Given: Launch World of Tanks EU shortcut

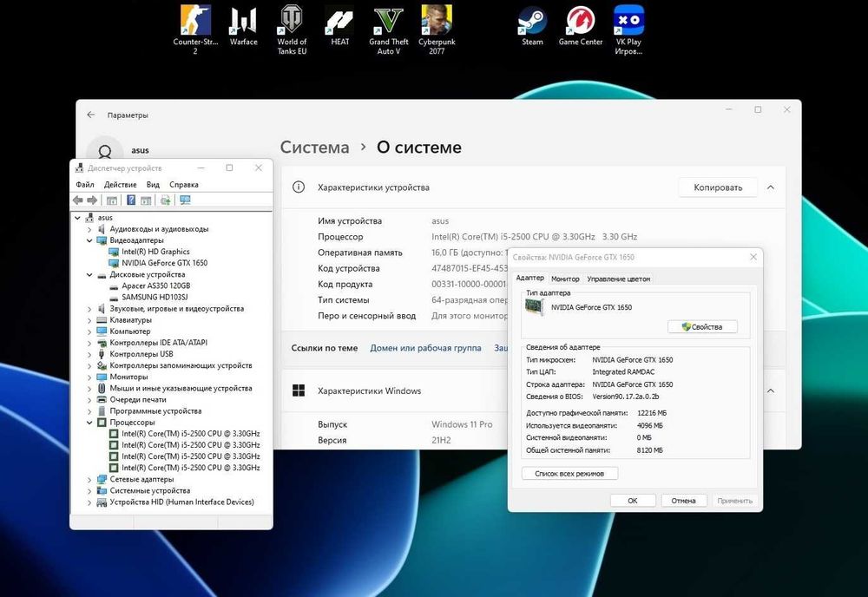Looking at the screenshot, I should [292, 30].
